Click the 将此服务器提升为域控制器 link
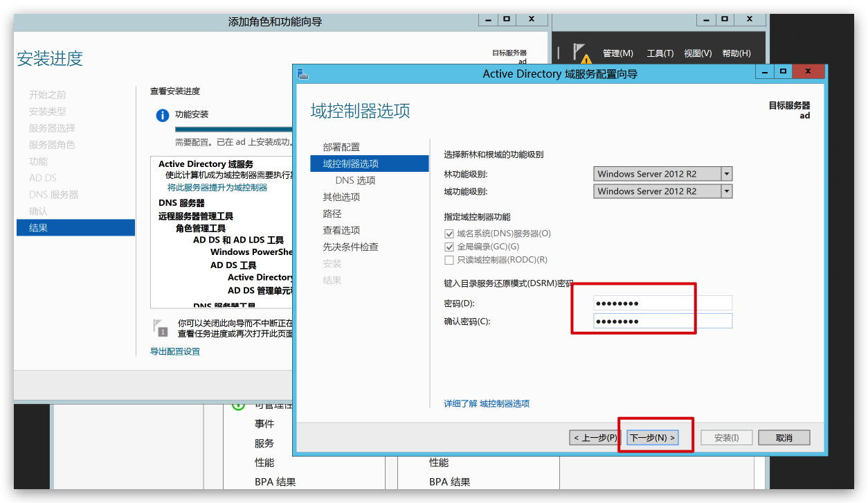 (217, 188)
